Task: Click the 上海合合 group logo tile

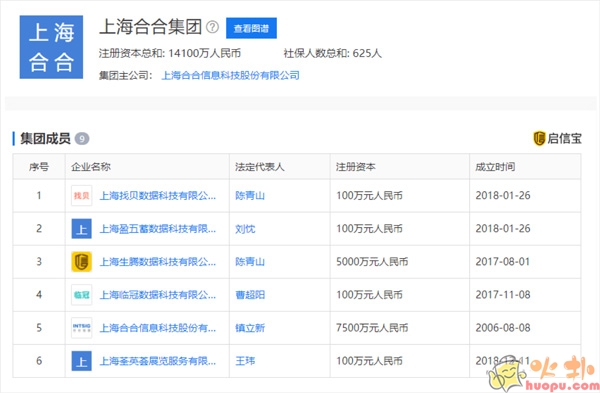Action: tap(51, 47)
